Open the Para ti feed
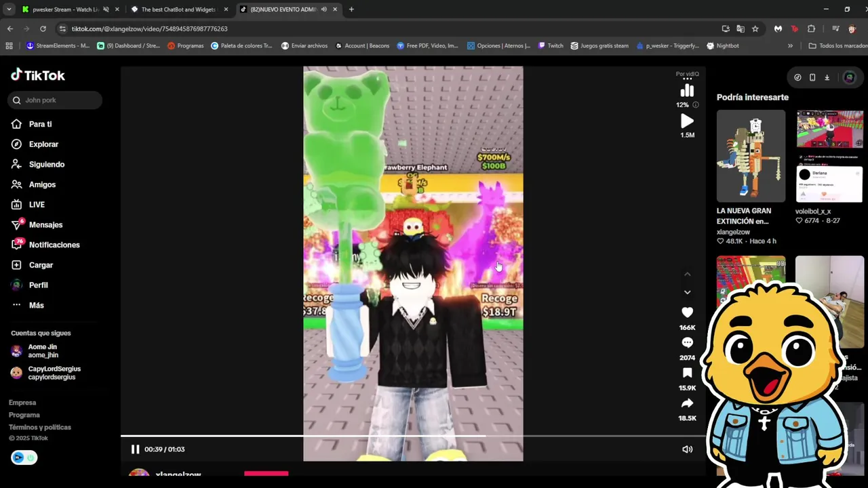Image resolution: width=868 pixels, height=488 pixels. [40, 124]
